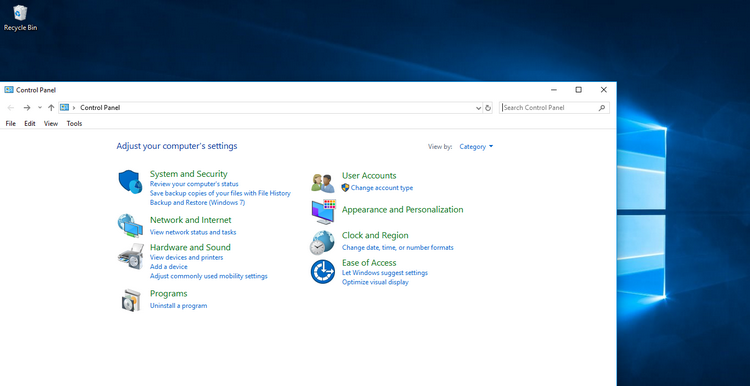Open Backup and Restore (Windows 7)
The image size is (750, 386).
point(197,202)
